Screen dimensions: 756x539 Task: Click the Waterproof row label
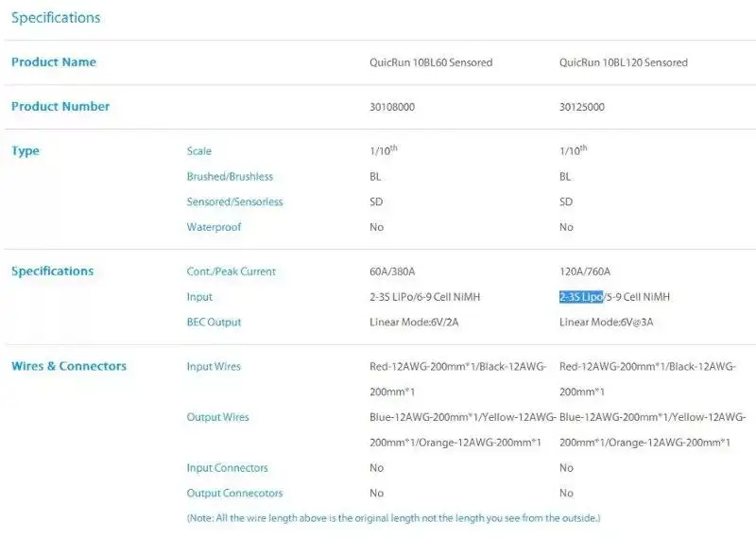point(214,227)
